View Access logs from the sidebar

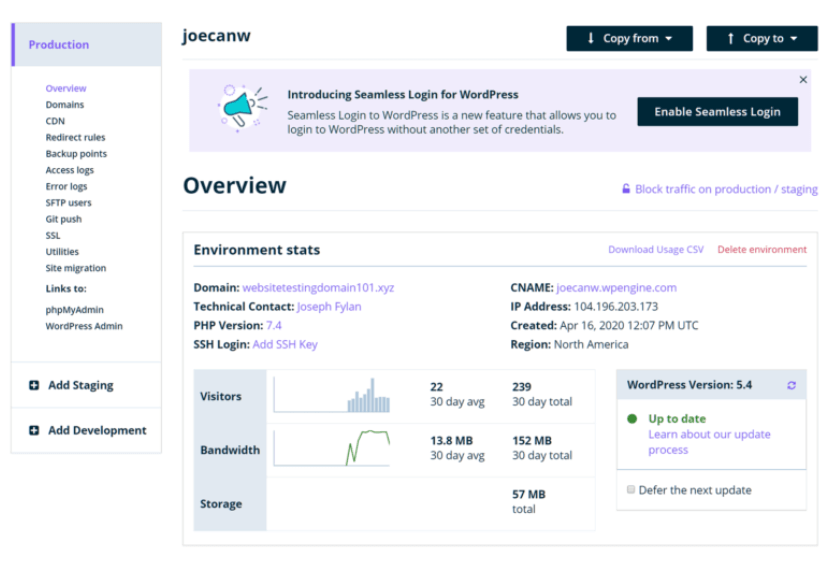(69, 170)
